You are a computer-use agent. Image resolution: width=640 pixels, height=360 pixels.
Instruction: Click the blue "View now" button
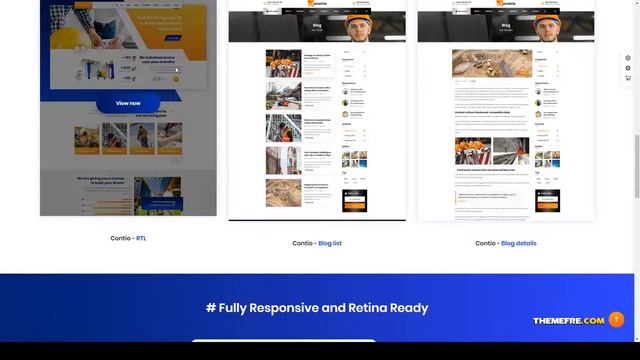(128, 103)
